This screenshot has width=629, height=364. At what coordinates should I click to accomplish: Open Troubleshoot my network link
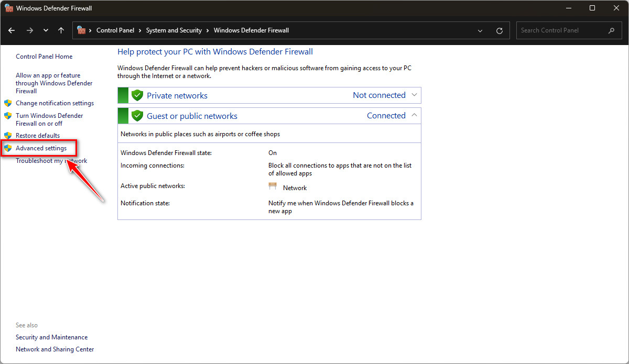[x=51, y=161]
